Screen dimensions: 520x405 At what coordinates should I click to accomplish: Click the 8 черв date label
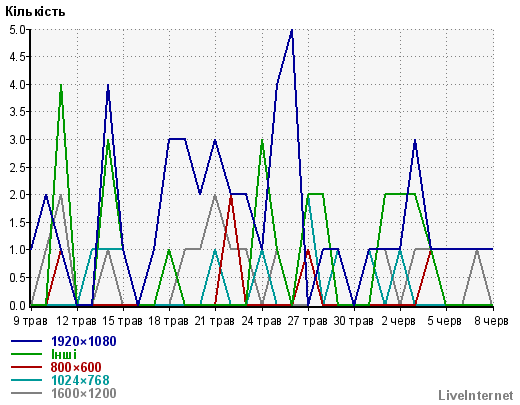pos(491,321)
